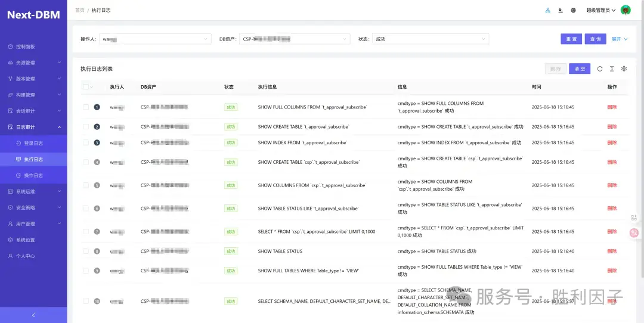Check row 1 SHOW FULL COLUMNS checkbox
644x323 pixels.
pyautogui.click(x=86, y=107)
